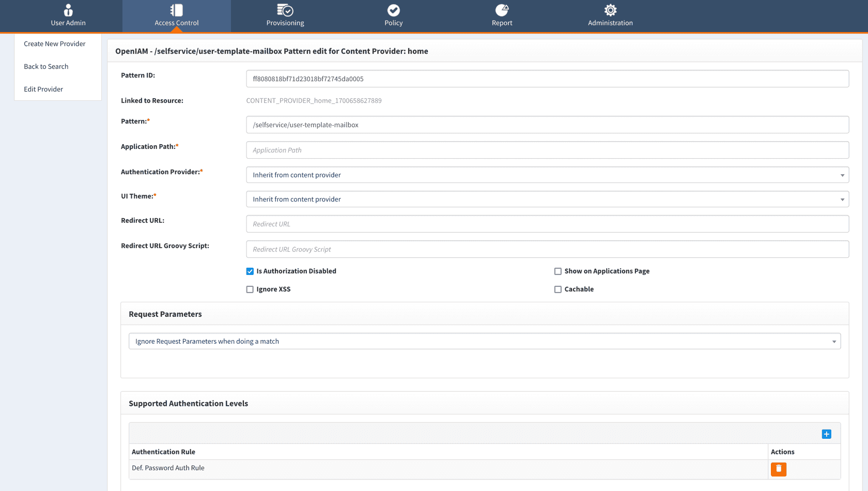The height and width of the screenshot is (491, 868).
Task: Delete Def. Password Auth Rule with trash icon
Action: (x=778, y=469)
